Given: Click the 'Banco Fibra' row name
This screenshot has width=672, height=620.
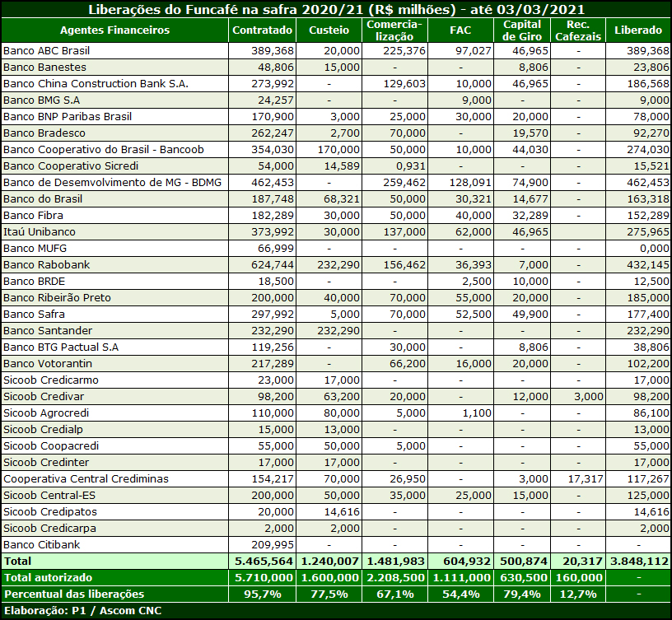Looking at the screenshot, I should click(x=33, y=216).
